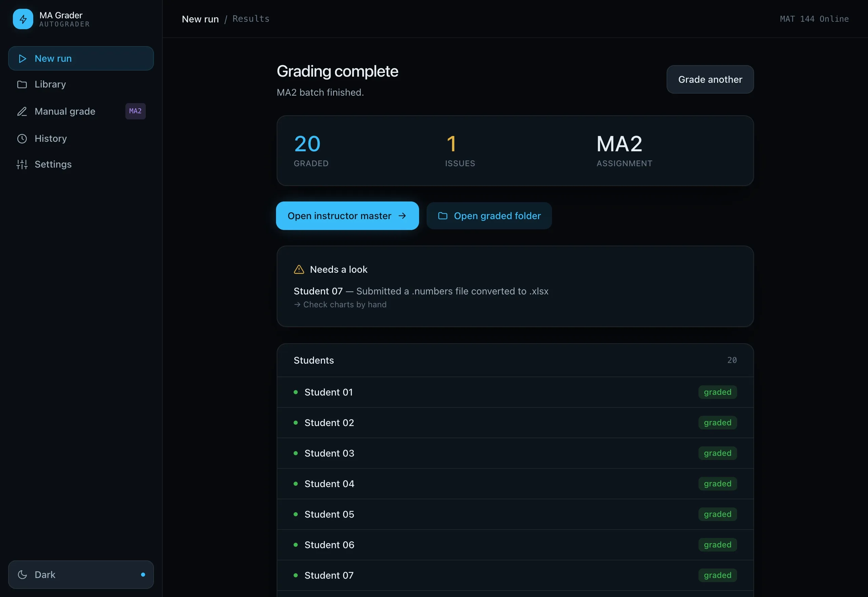
Task: Click the moon icon beside Dark
Action: pos(22,575)
